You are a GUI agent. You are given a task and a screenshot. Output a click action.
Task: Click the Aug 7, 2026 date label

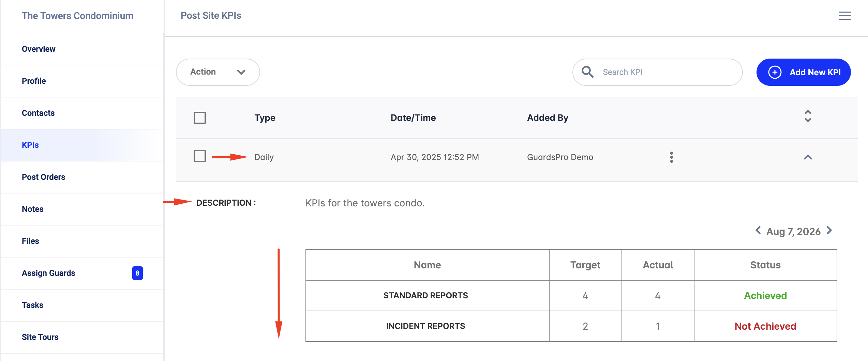click(x=793, y=232)
